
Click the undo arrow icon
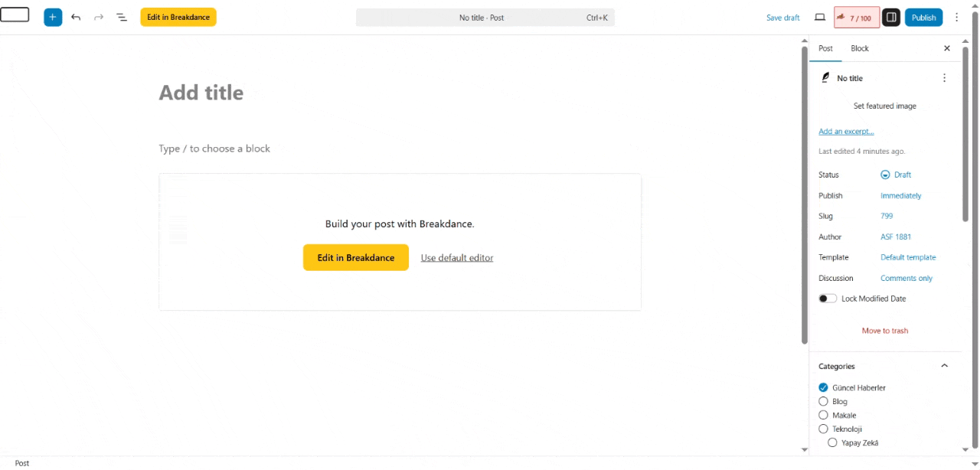pos(76,17)
